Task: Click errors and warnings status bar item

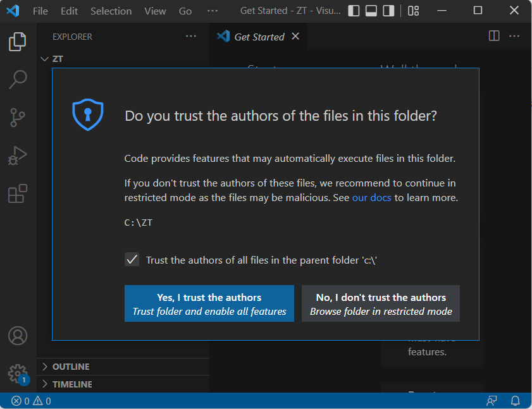Action: pyautogui.click(x=31, y=401)
